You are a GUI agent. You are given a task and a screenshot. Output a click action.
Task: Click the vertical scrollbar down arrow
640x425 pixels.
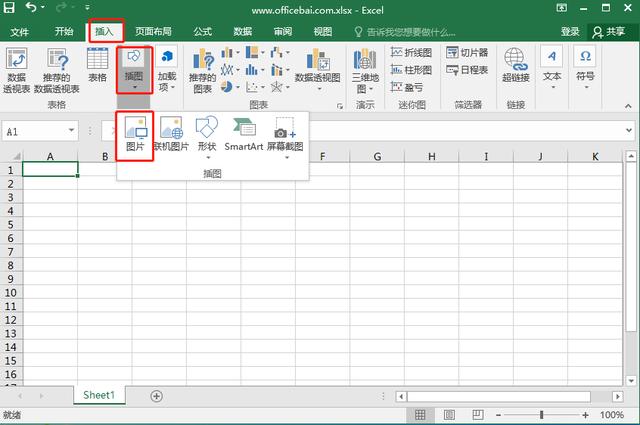(631, 380)
